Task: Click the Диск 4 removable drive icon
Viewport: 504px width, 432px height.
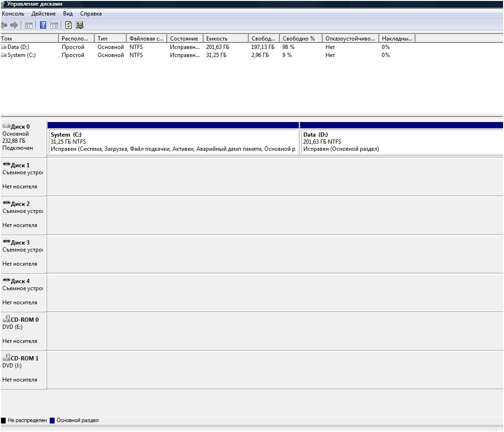Action: 7,280
